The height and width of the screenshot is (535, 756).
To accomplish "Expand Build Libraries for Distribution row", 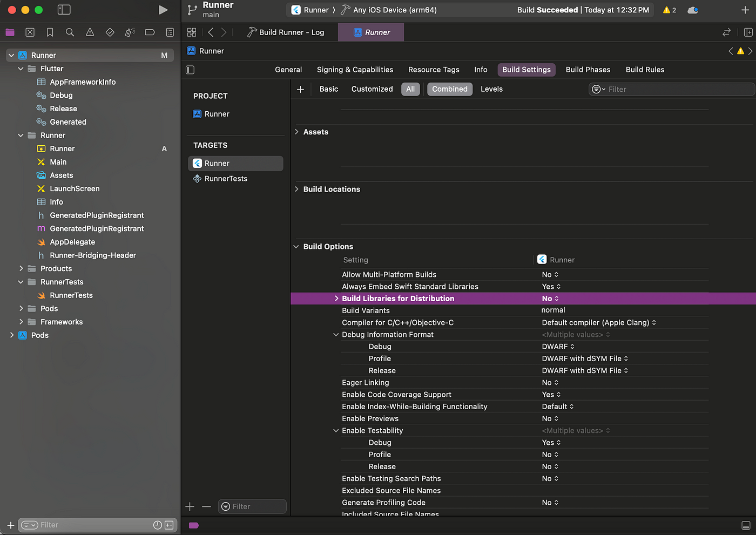I will tap(336, 299).
